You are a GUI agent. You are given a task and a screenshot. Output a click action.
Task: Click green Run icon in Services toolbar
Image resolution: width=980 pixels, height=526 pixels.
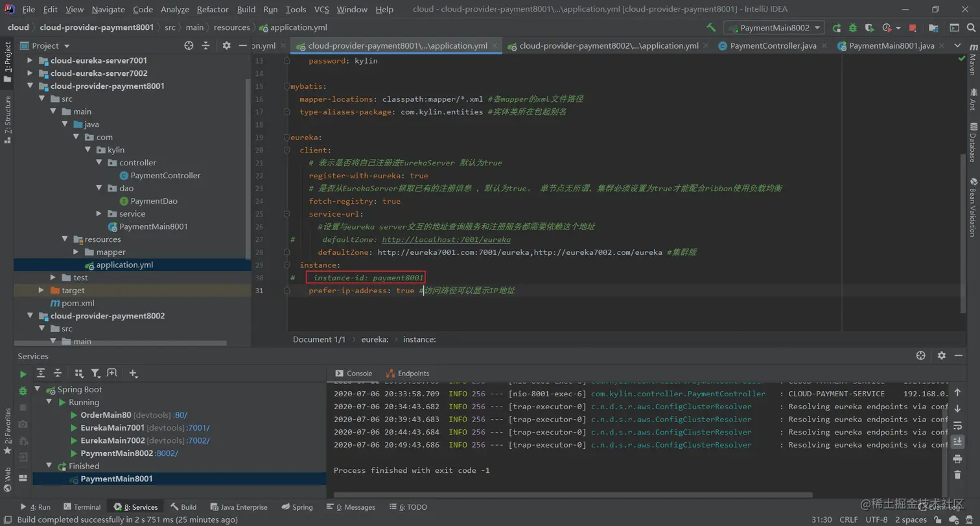point(23,374)
